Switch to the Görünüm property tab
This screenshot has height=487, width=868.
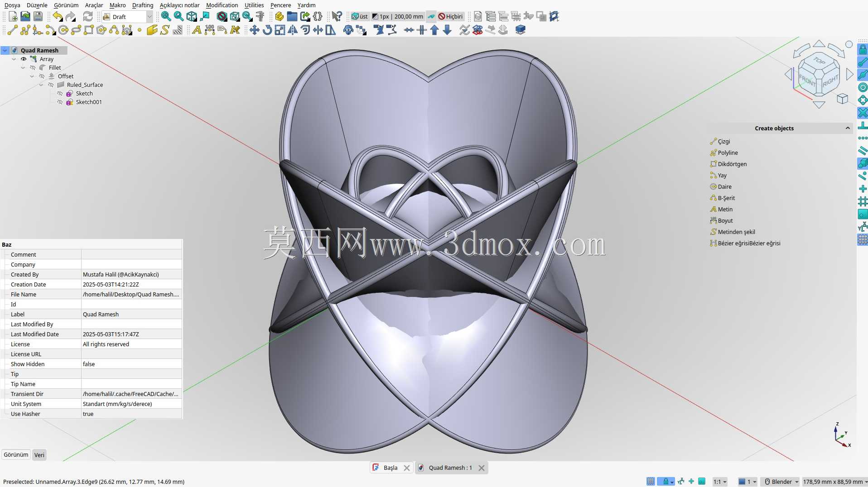(16, 455)
